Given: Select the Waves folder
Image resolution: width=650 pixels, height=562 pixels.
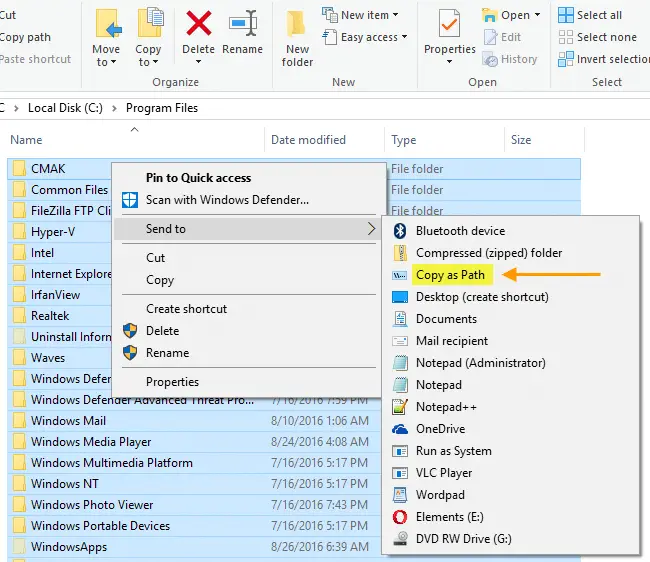Looking at the screenshot, I should [x=48, y=358].
